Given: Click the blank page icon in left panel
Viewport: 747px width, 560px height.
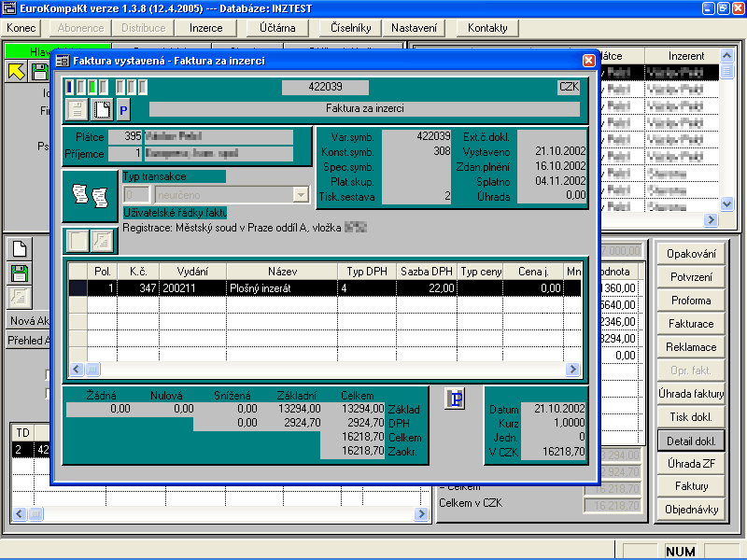Looking at the screenshot, I should pos(19,248).
